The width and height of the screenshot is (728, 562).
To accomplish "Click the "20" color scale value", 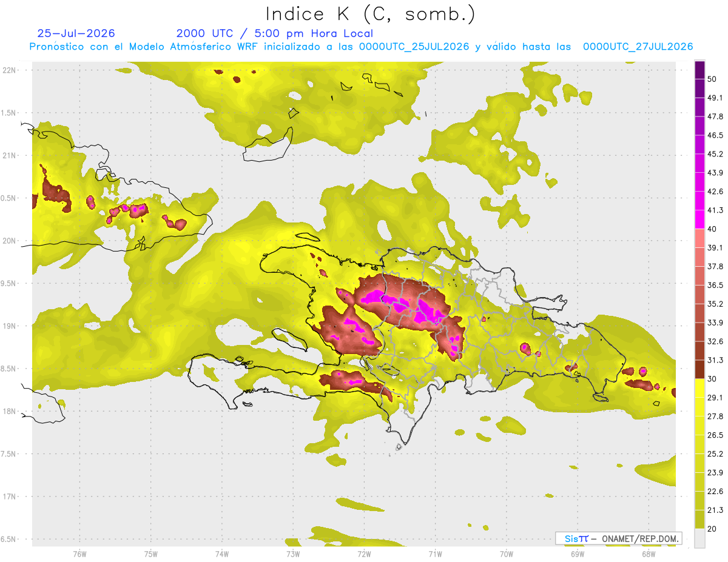I will pos(712,529).
